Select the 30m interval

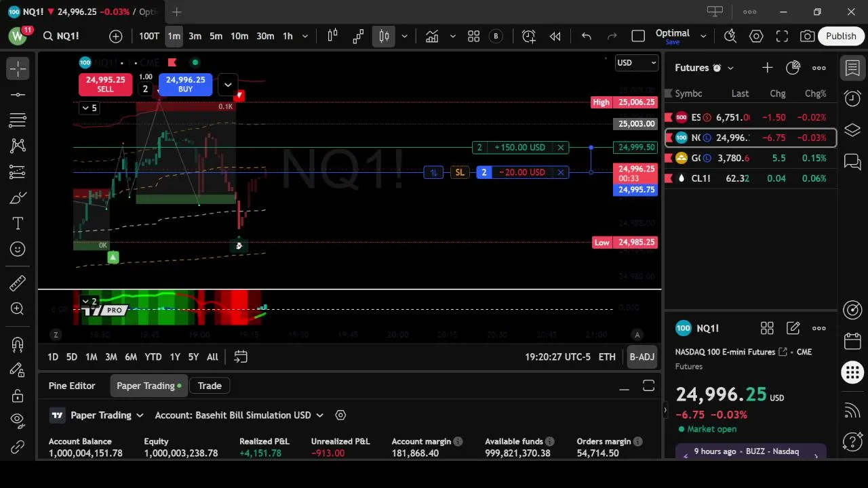(265, 36)
